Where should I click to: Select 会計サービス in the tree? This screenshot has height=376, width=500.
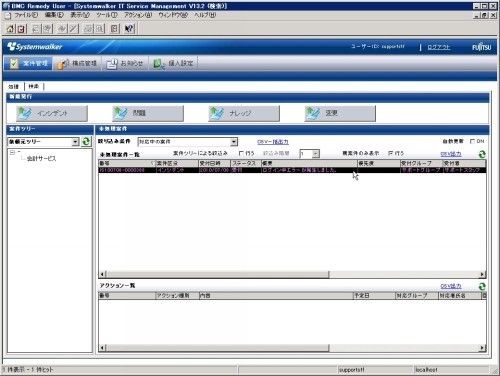42,159
